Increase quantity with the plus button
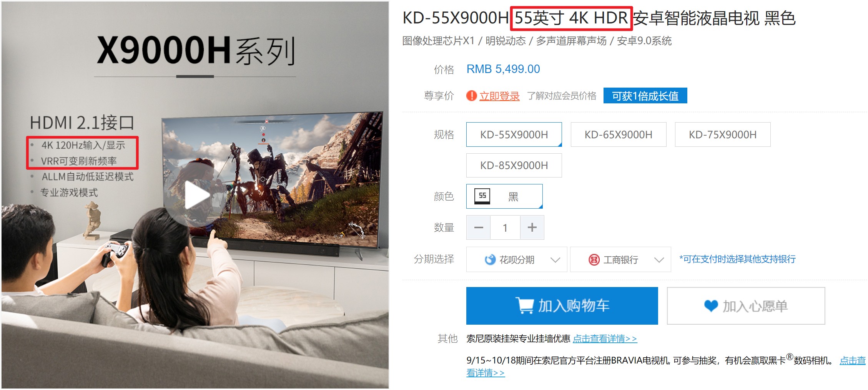The width and height of the screenshot is (868, 390). click(x=532, y=227)
